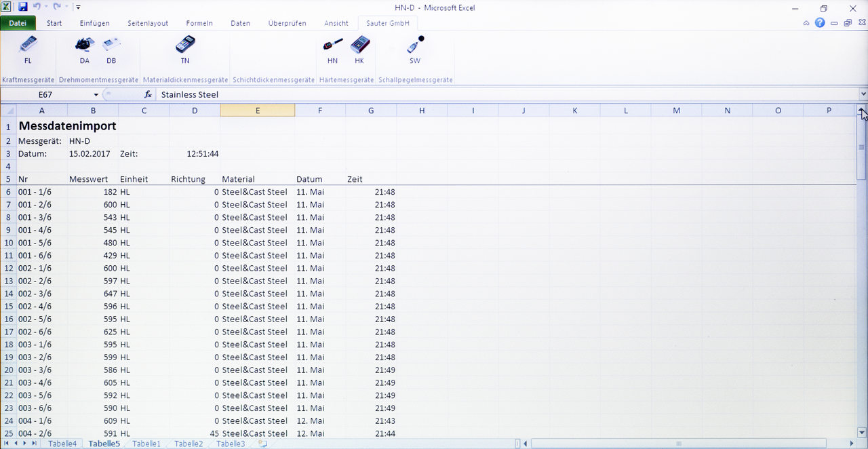Viewport: 868px width, 449px height.
Task: Open the Customize Quick Access Toolbar dropdown
Action: point(79,7)
